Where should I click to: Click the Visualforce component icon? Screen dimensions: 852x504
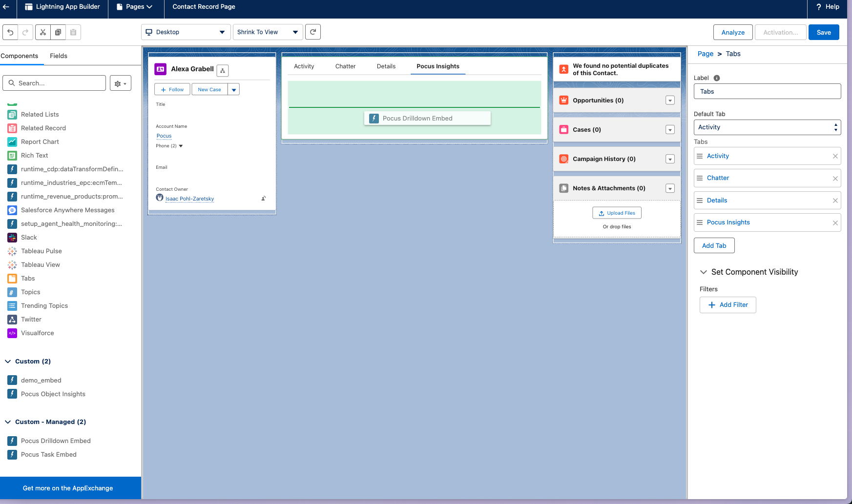(x=12, y=333)
